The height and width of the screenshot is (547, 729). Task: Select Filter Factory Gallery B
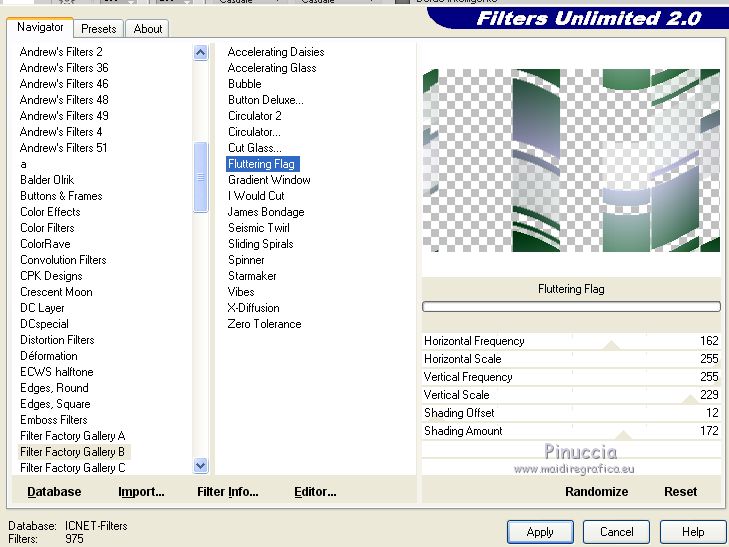coord(73,452)
